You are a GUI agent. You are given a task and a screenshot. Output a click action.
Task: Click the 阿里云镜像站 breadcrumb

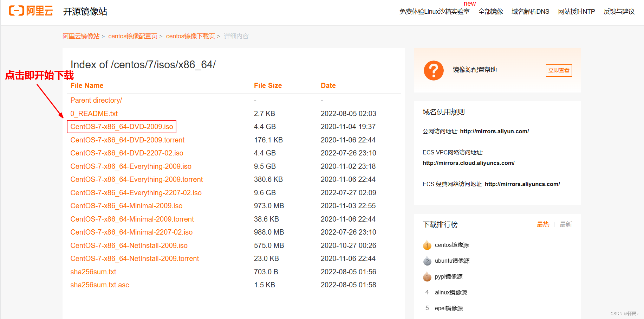pyautogui.click(x=81, y=36)
